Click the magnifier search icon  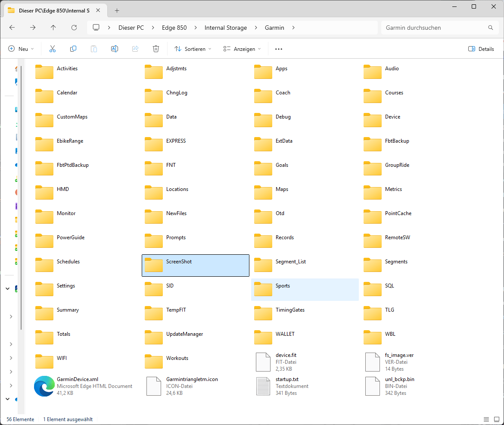click(491, 28)
